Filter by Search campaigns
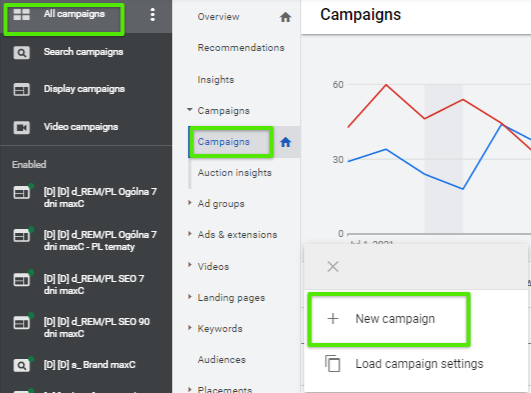 tap(83, 52)
